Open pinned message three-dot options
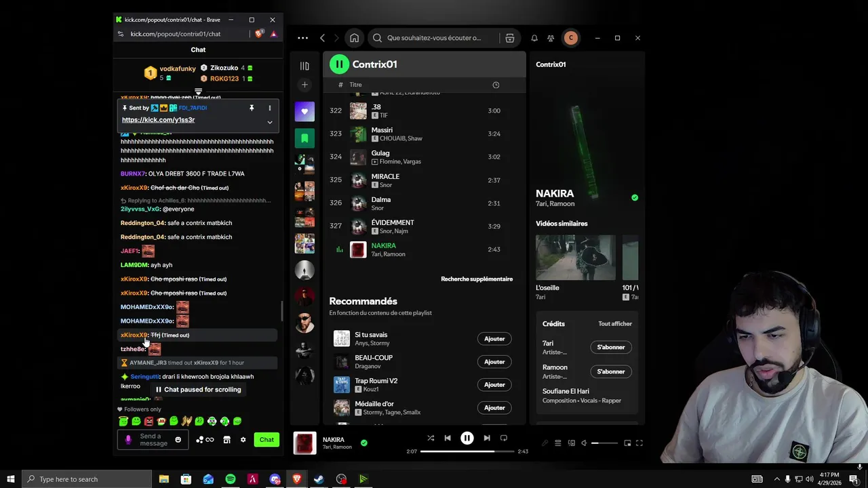The width and height of the screenshot is (868, 488). [x=269, y=108]
